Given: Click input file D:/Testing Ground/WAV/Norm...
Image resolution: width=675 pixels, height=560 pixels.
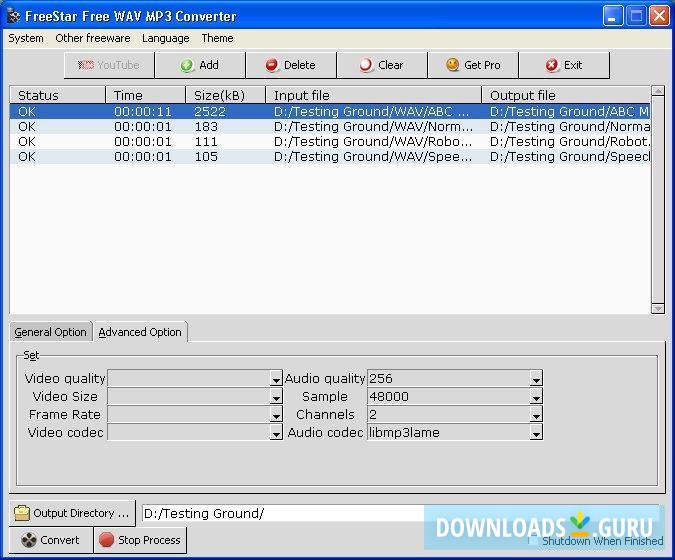Looking at the screenshot, I should tap(373, 127).
